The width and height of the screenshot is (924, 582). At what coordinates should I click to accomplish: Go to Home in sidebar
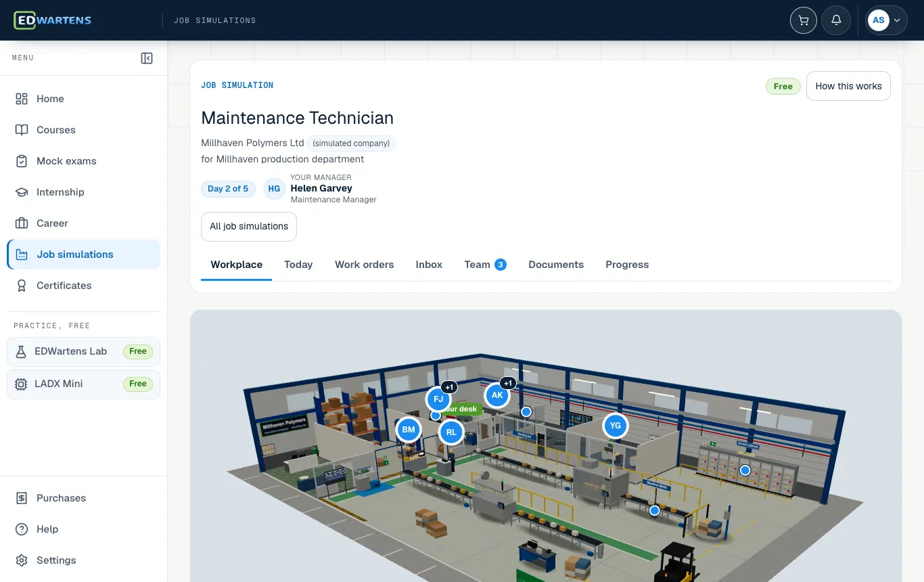tap(84, 99)
